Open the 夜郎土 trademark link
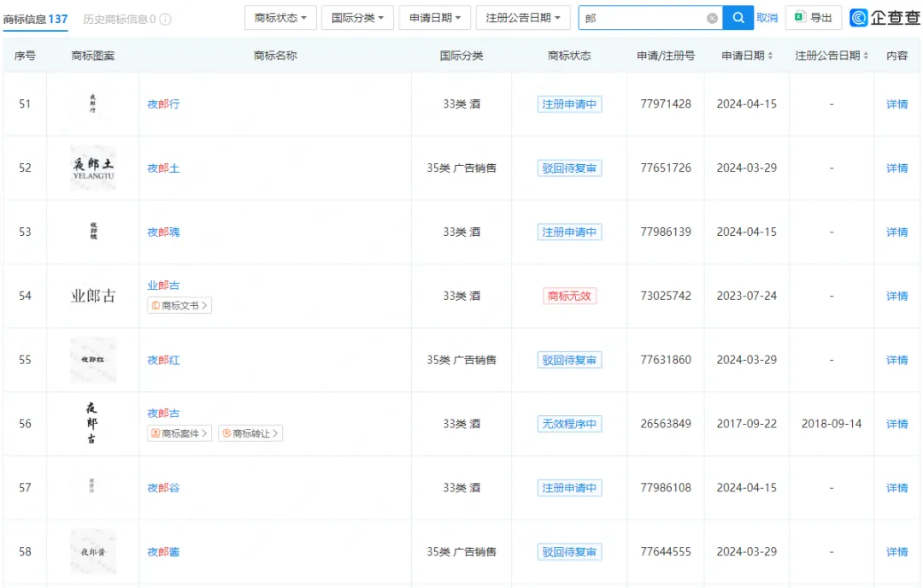 pyautogui.click(x=163, y=168)
